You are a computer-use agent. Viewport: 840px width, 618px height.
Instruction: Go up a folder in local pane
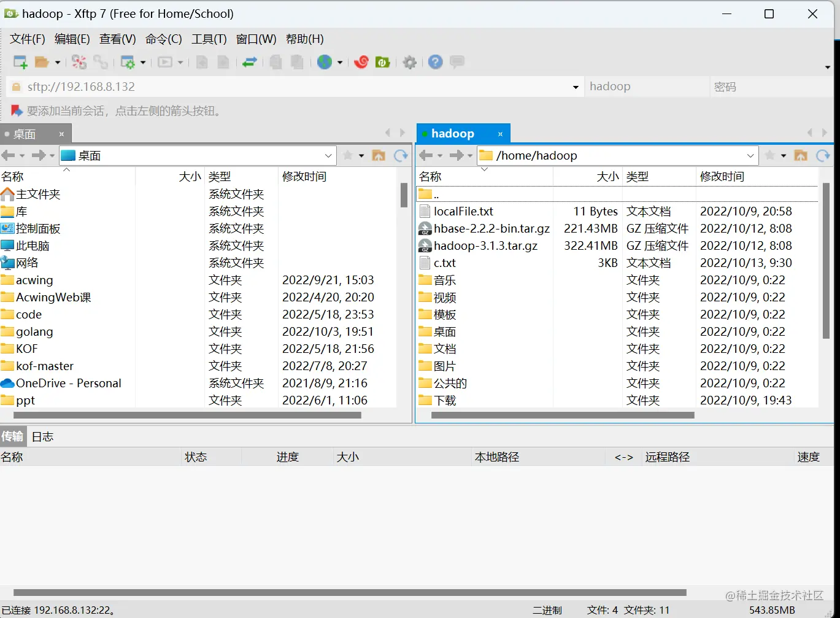pos(379,156)
